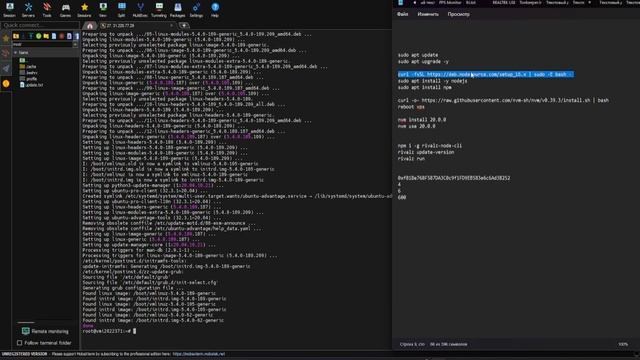Open the Tools toolbar icon
The image size is (640, 360).
[x=47, y=10]
